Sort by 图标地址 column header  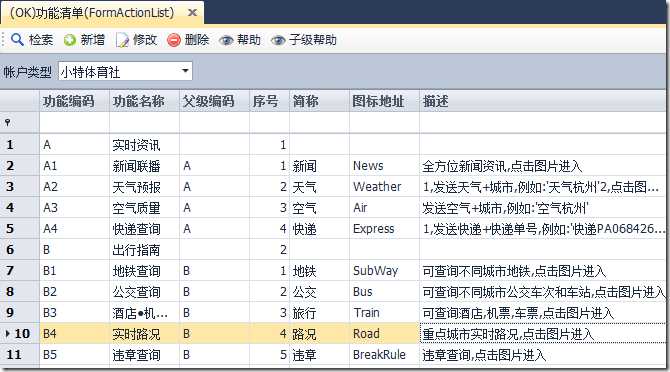point(385,101)
